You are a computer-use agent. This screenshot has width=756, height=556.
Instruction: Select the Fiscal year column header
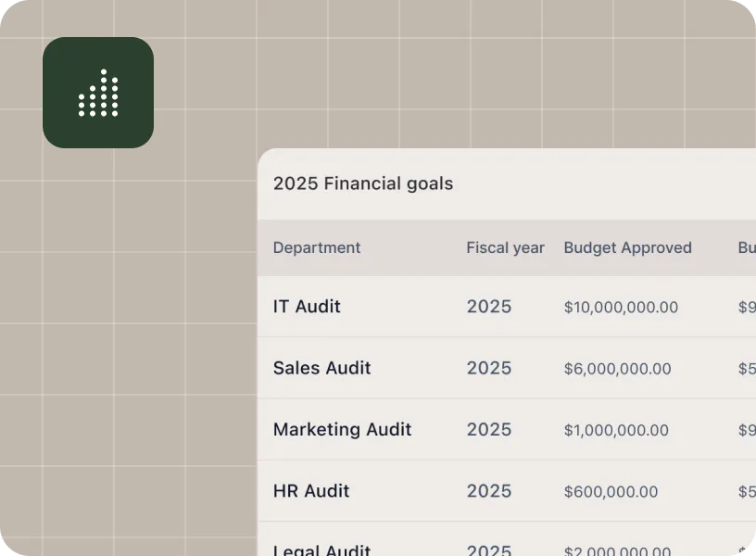(x=505, y=247)
